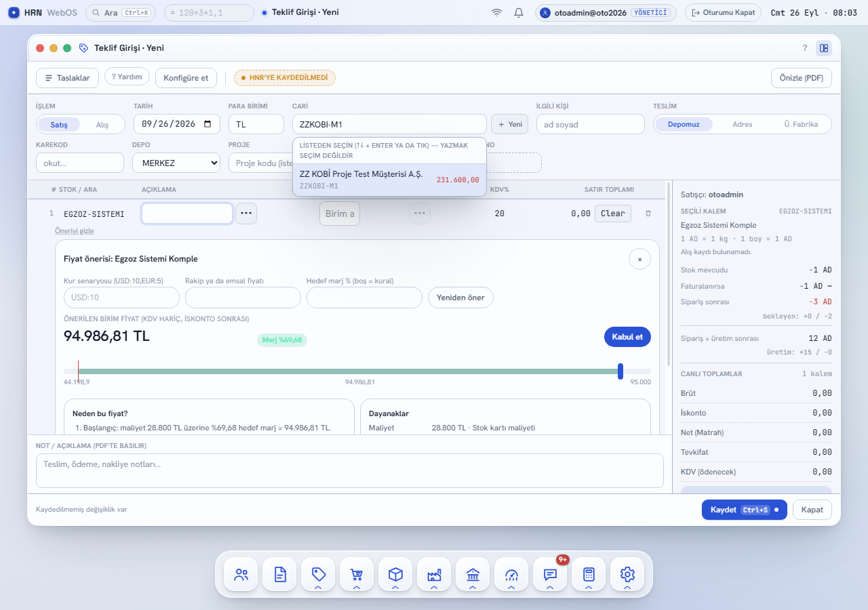Open the shopping cart module in the dock
The image size is (868, 610).
point(357,575)
